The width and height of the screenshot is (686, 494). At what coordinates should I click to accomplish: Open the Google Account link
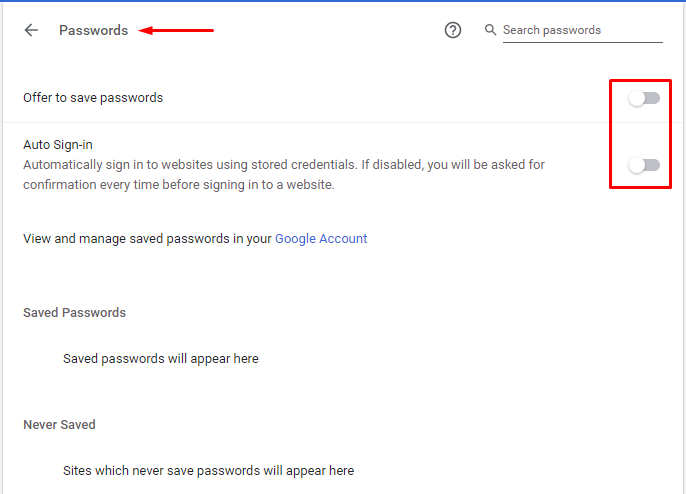[321, 238]
